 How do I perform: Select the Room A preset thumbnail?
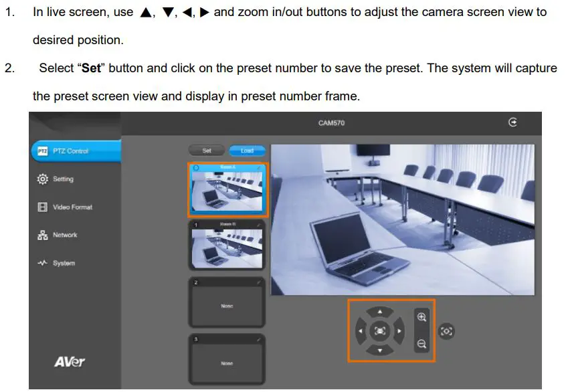click(228, 193)
